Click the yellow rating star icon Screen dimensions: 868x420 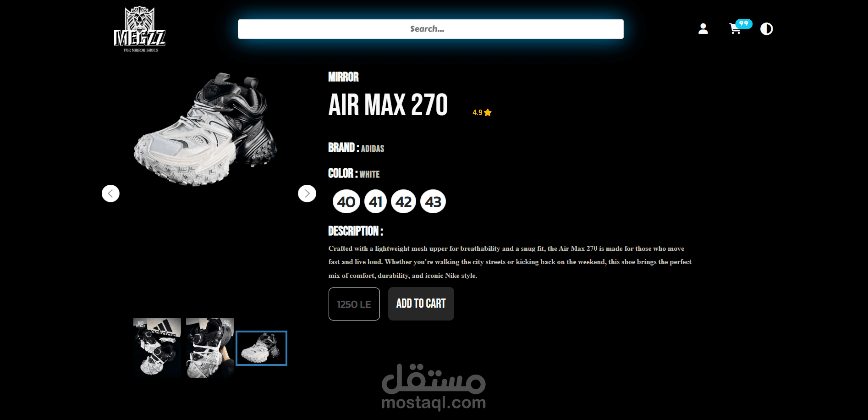pos(488,112)
